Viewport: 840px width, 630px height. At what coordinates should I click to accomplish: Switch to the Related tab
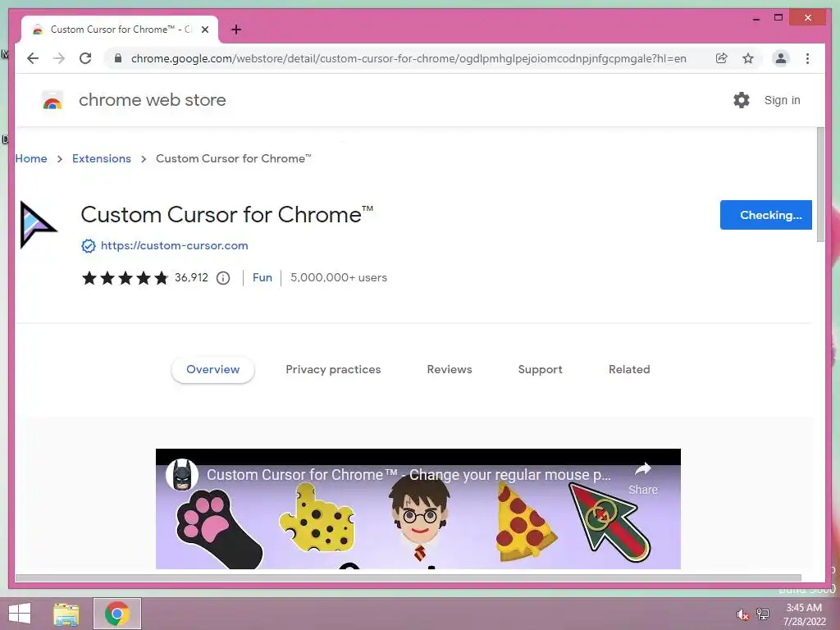pyautogui.click(x=629, y=370)
